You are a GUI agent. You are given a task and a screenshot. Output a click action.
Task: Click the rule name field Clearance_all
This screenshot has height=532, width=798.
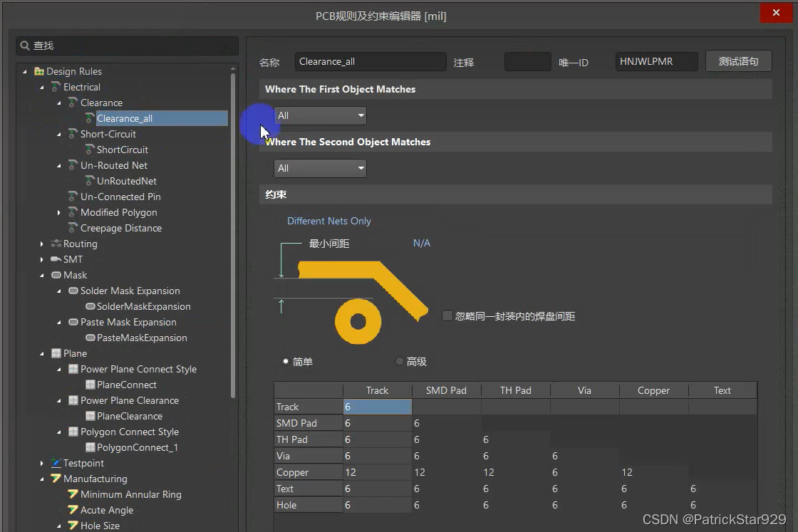point(370,62)
